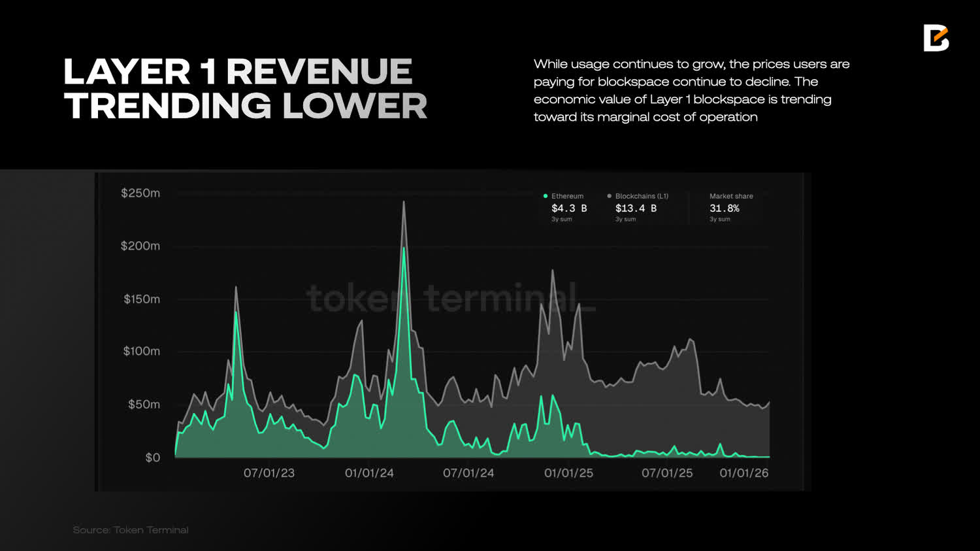Click the 31.8% market share value
Image resolution: width=980 pixels, height=551 pixels.
pos(725,209)
